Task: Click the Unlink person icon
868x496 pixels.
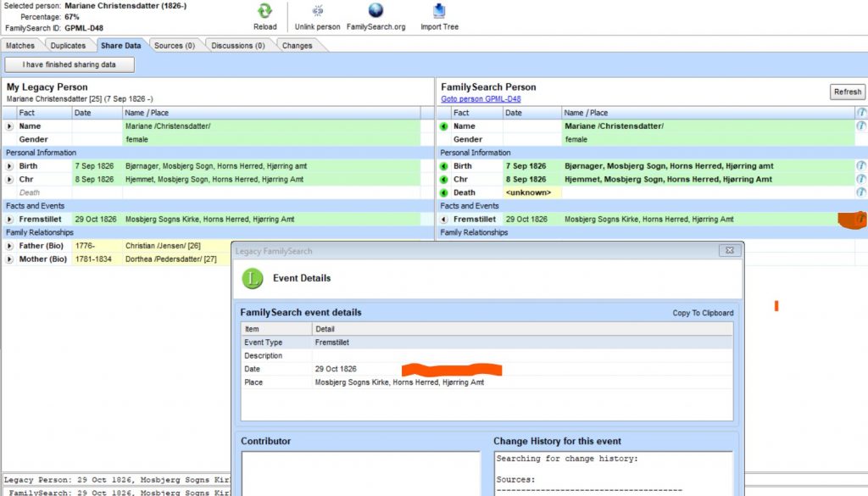Action: (317, 11)
